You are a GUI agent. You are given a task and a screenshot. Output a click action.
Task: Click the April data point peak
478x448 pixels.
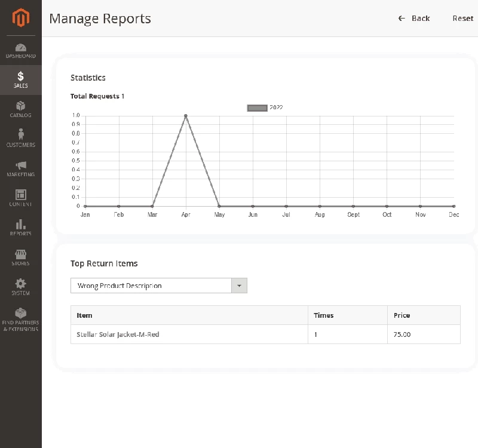(x=186, y=116)
